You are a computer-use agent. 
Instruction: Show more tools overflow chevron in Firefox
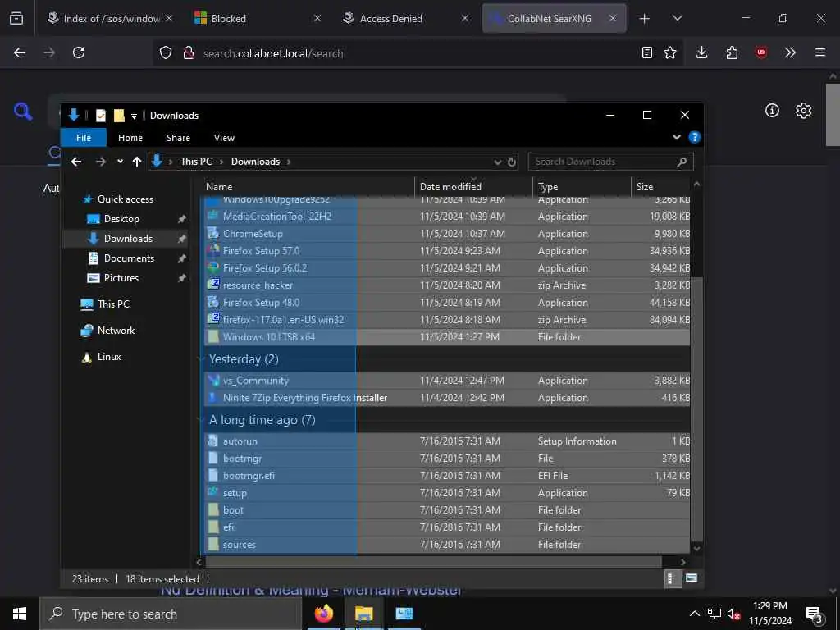point(790,52)
